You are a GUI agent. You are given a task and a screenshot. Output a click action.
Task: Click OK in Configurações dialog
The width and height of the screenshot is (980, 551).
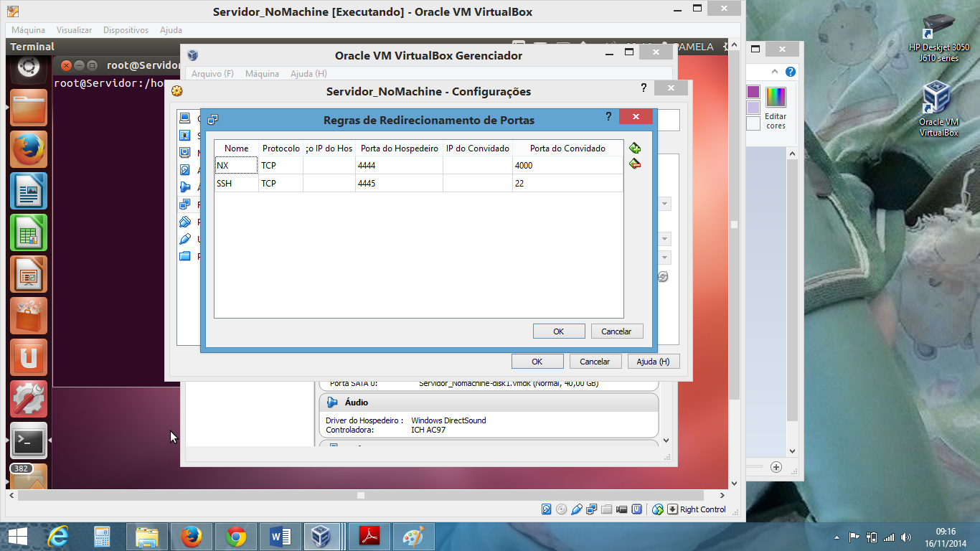[x=537, y=362]
